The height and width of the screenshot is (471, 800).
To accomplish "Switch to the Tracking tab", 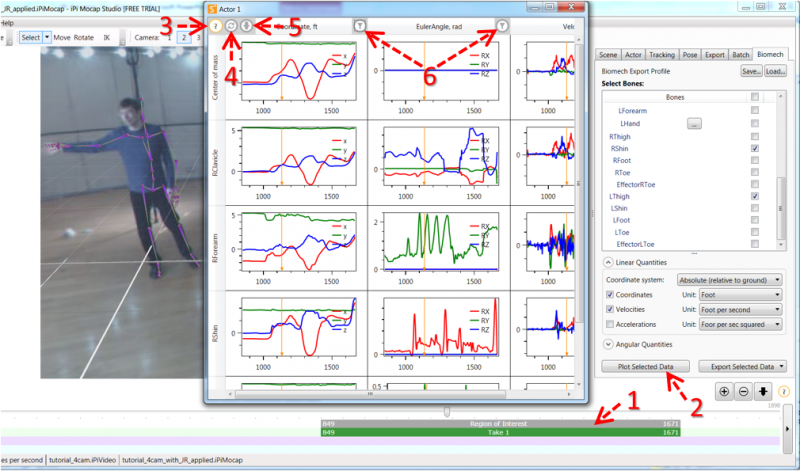I will coord(662,55).
